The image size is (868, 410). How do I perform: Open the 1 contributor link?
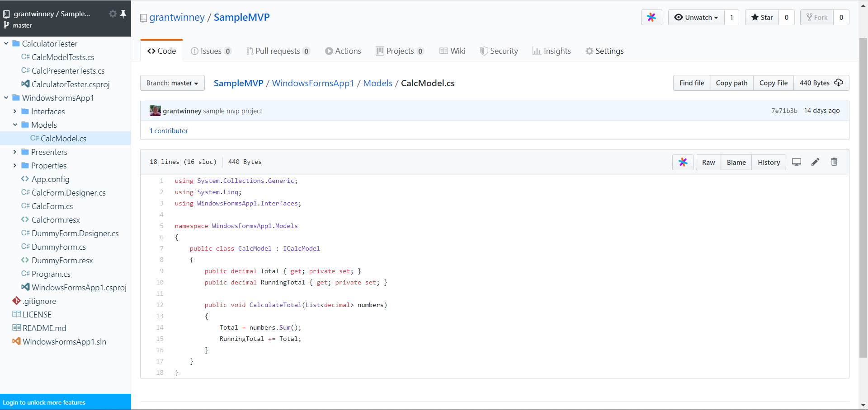169,131
